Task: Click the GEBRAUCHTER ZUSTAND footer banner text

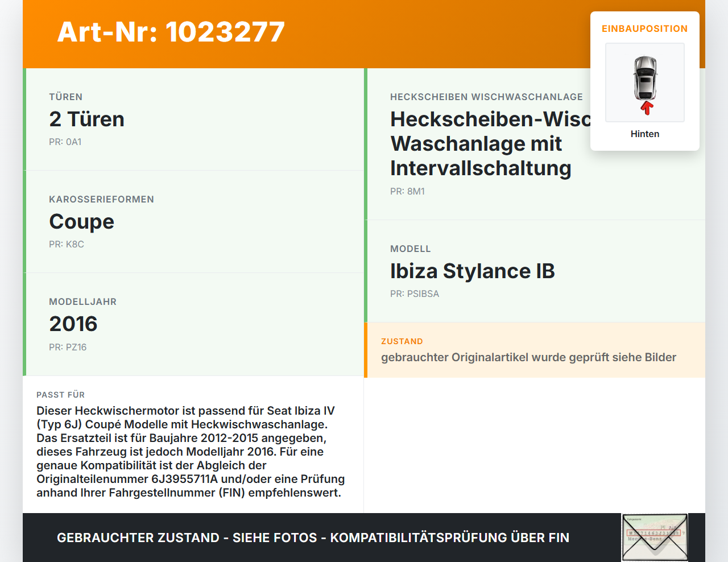Action: pos(313,538)
